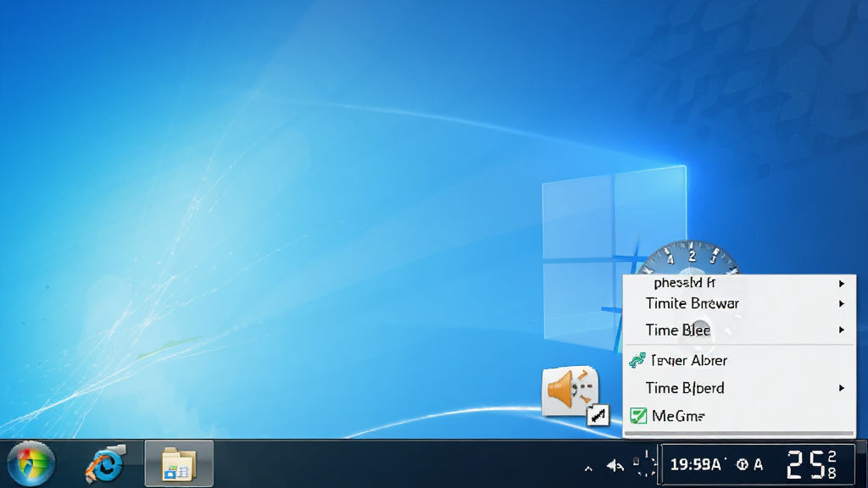Screen dimensions: 868x488
Task: Click the 'A' input indicator in tray
Action: pyautogui.click(x=758, y=465)
